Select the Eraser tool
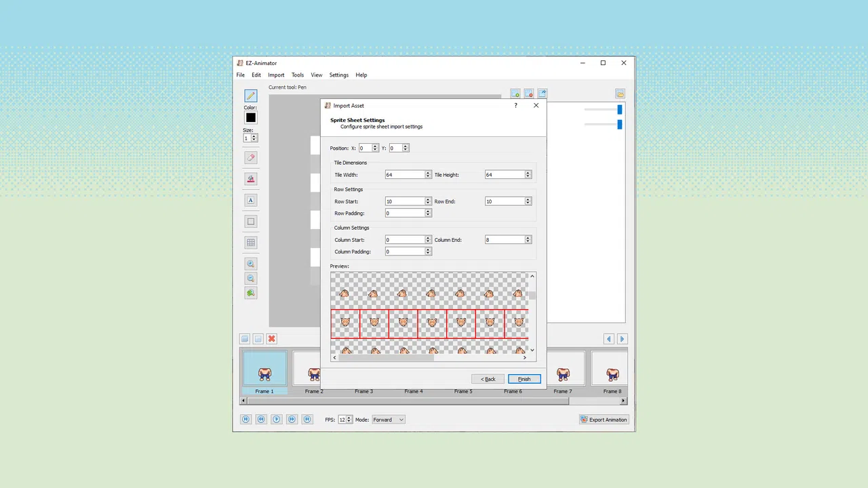The width and height of the screenshot is (868, 488). pos(251,157)
